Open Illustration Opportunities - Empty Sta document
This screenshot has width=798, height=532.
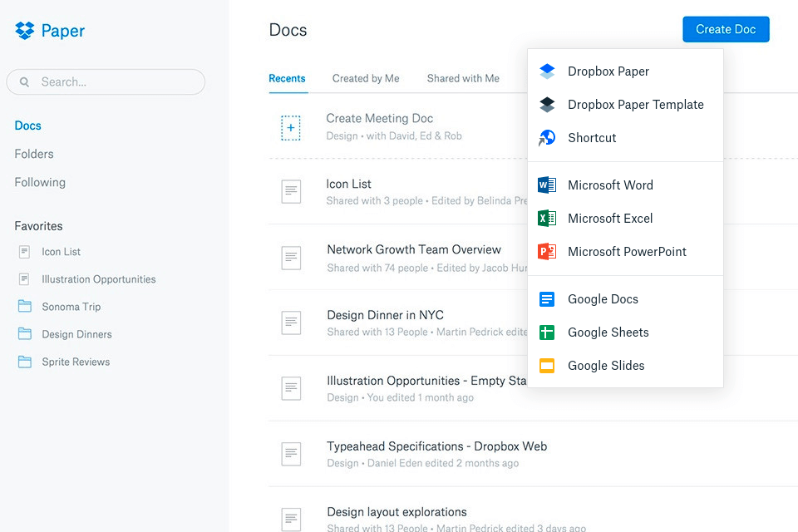427,381
